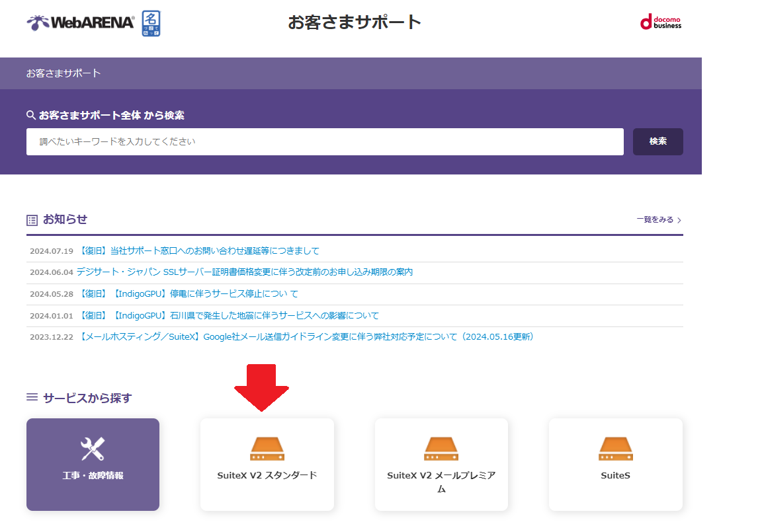Click server icon above SuiteX V2 スタンダード
Viewport: 762px width, 532px height.
click(x=267, y=449)
